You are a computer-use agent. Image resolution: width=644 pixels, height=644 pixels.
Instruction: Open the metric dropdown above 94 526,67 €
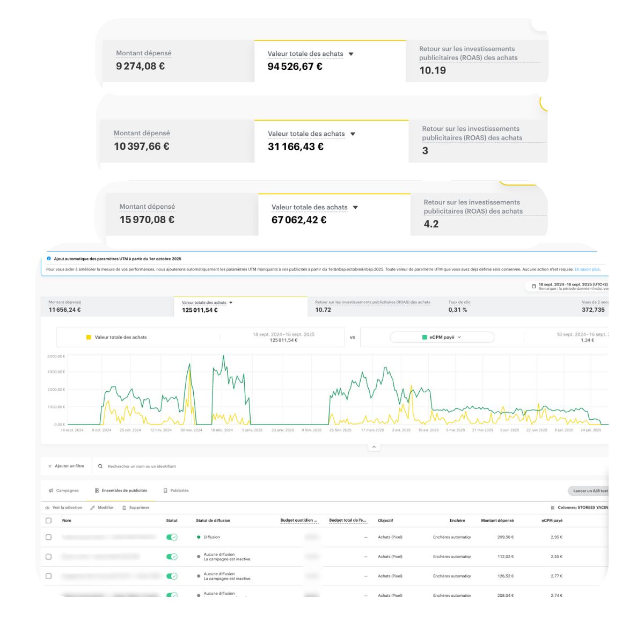[x=351, y=54]
